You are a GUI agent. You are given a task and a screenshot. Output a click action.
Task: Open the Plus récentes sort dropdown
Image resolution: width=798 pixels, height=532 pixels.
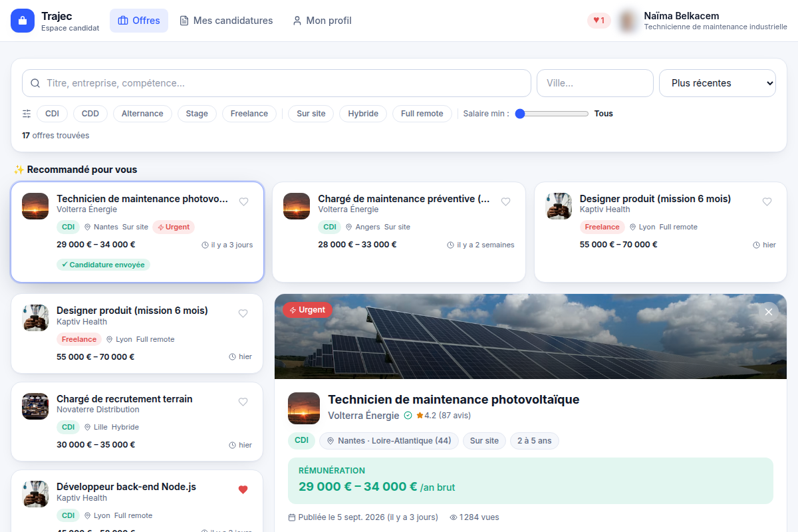coord(718,83)
